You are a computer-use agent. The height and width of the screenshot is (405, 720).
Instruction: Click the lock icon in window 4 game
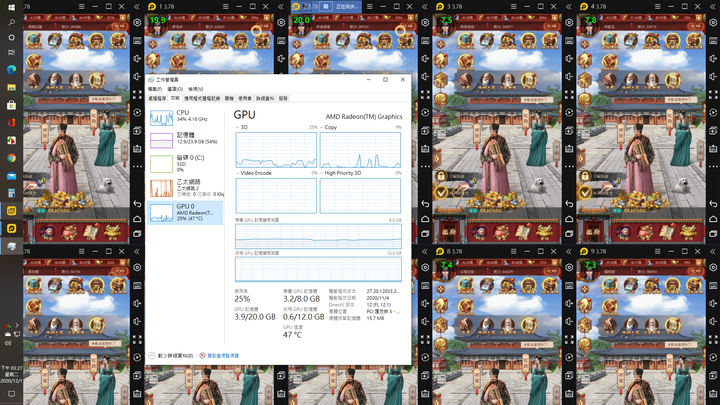585,176
